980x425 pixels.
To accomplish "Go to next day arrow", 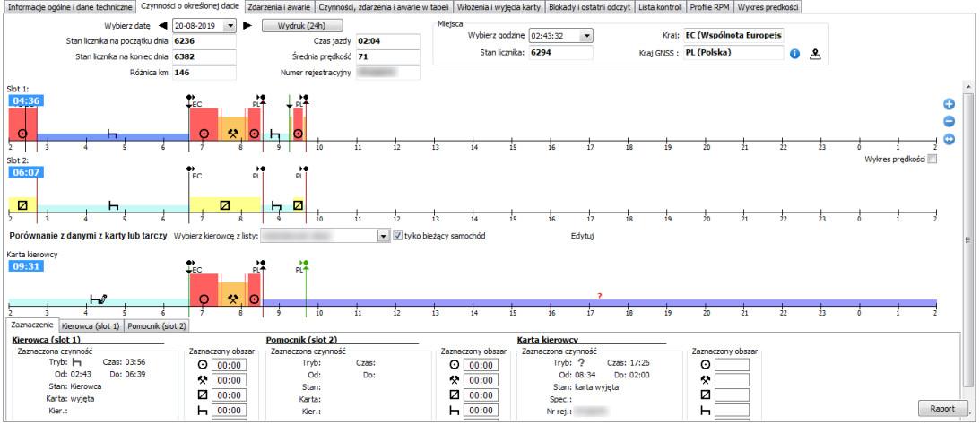I will tap(248, 26).
